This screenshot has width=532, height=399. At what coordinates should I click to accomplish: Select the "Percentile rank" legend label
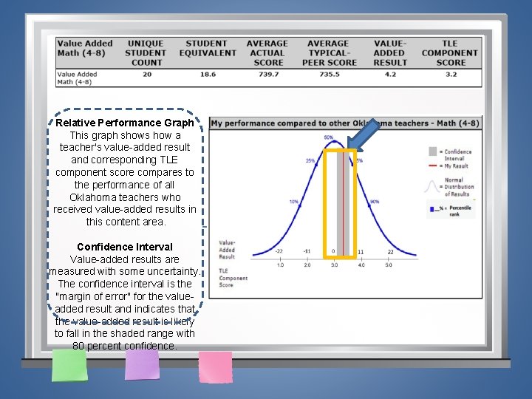point(460,211)
